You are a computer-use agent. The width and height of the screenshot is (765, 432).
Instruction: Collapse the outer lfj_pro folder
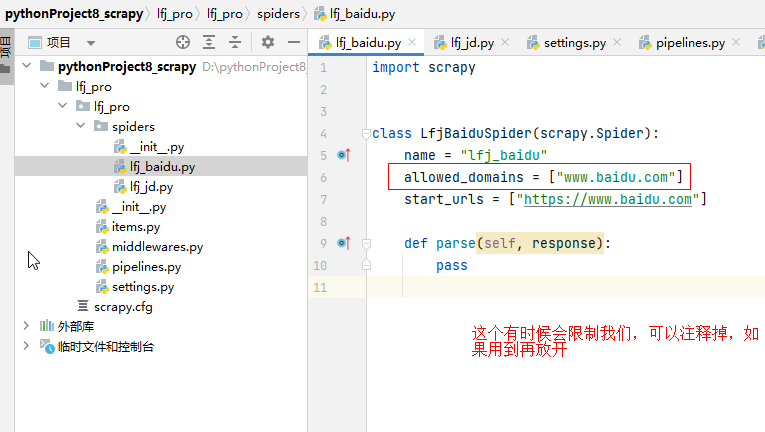[45, 85]
